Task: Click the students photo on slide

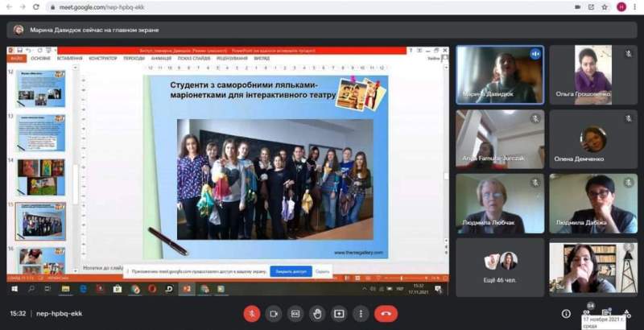Action: point(275,179)
